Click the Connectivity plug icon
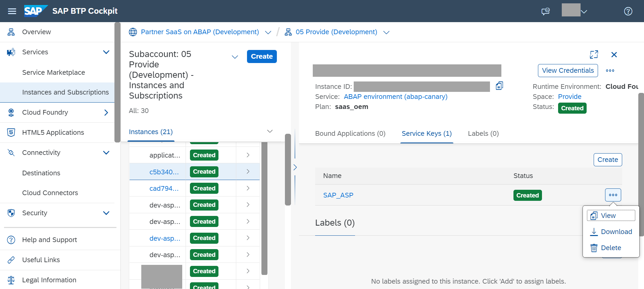The width and height of the screenshot is (644, 289). [x=11, y=153]
